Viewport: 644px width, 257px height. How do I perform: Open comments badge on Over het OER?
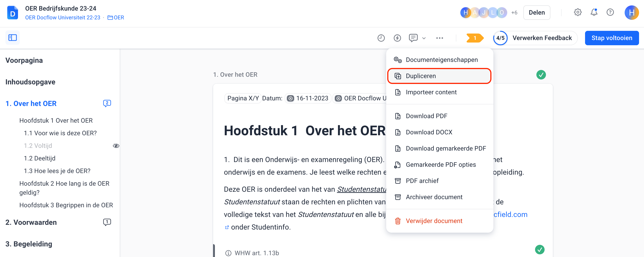107,103
